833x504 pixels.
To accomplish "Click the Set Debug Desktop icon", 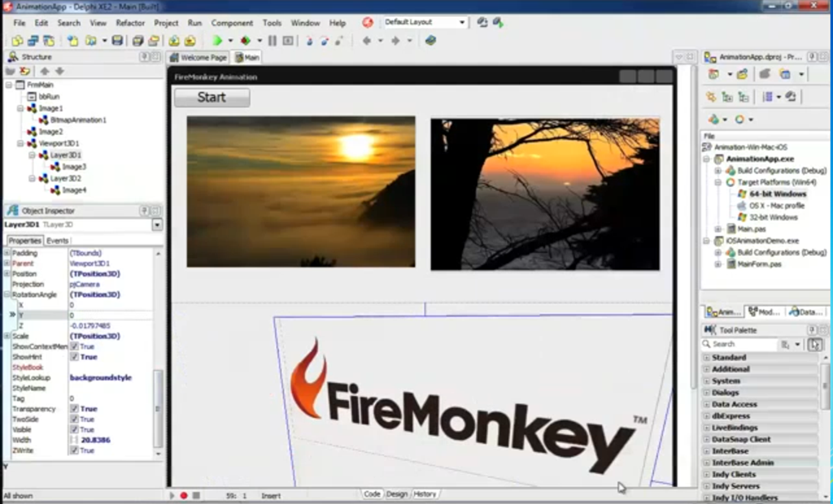I will pyautogui.click(x=498, y=22).
